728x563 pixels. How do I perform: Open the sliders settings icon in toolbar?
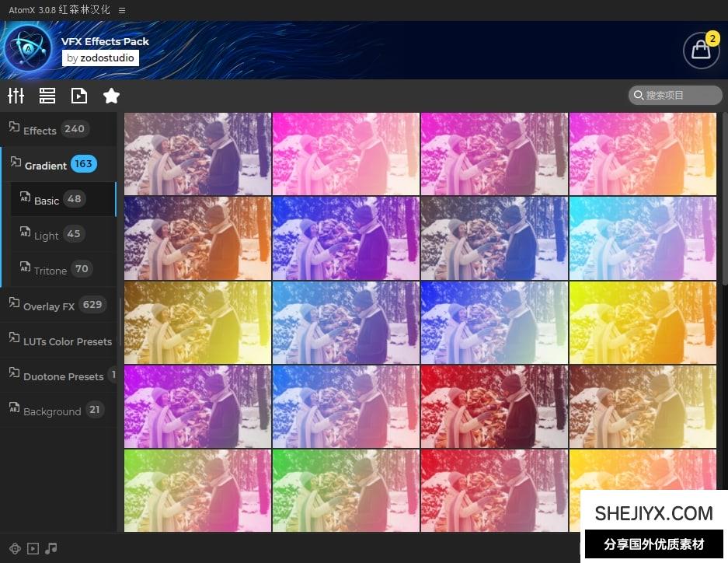(x=16, y=96)
